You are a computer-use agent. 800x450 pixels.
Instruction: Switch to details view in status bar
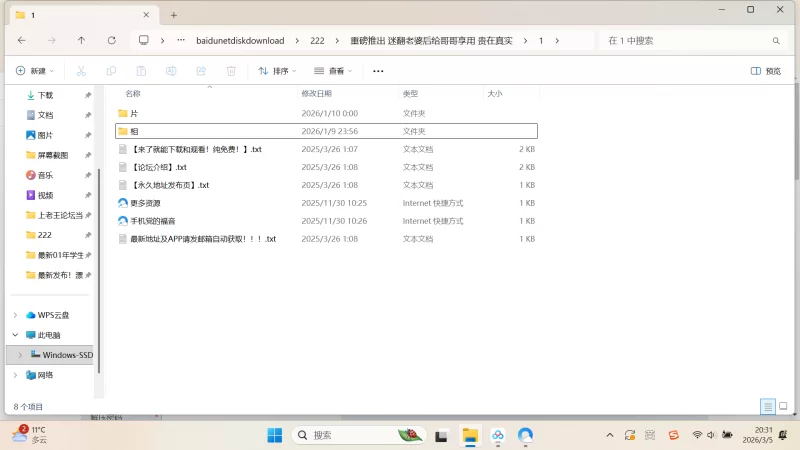tap(767, 407)
